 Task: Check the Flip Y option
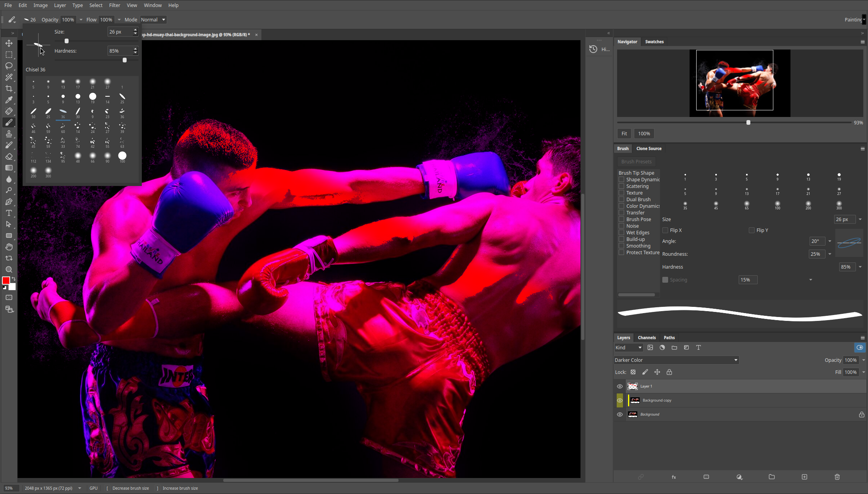pos(752,230)
